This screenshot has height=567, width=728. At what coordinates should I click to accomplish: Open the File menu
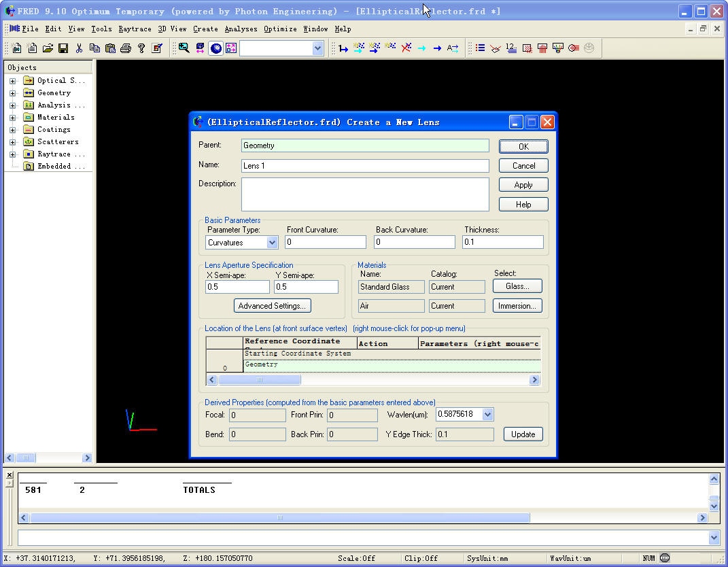[30, 29]
